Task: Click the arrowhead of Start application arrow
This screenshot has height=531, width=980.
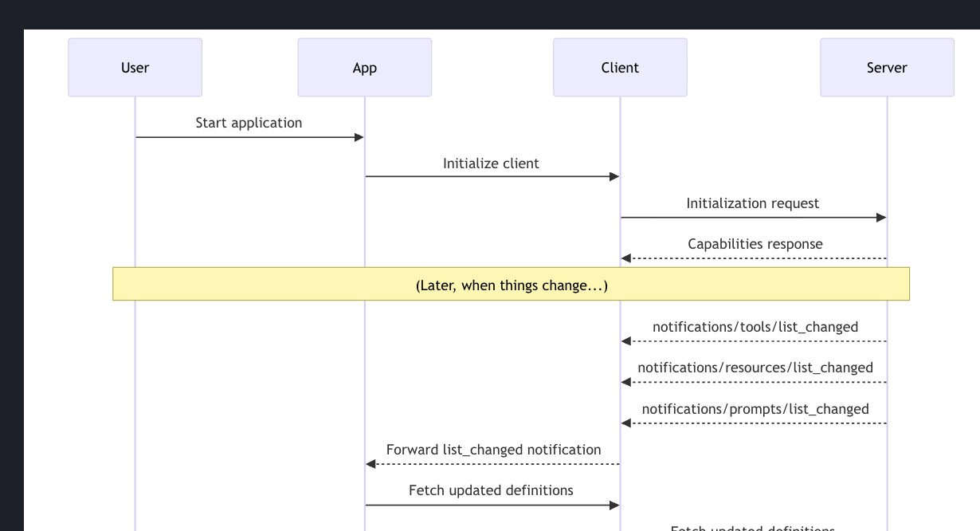Action: point(359,137)
